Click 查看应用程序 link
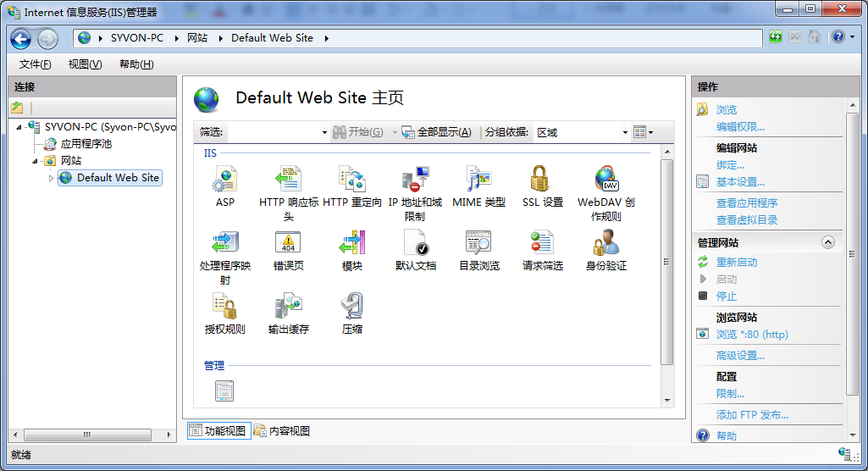 coord(747,203)
